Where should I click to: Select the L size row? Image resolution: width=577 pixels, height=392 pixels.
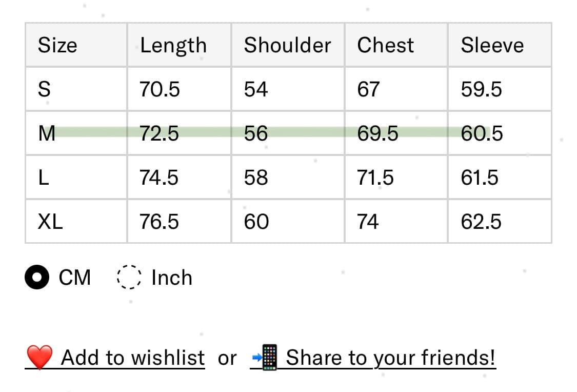[44, 178]
